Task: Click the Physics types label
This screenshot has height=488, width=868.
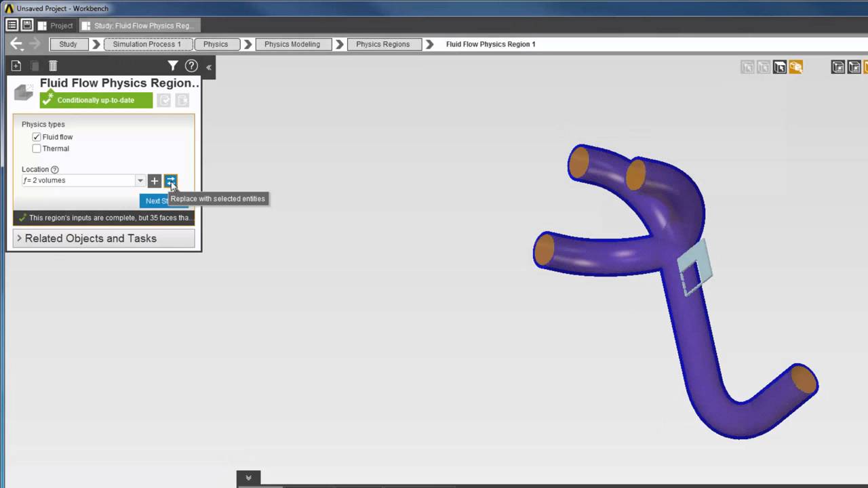Action: (43, 125)
